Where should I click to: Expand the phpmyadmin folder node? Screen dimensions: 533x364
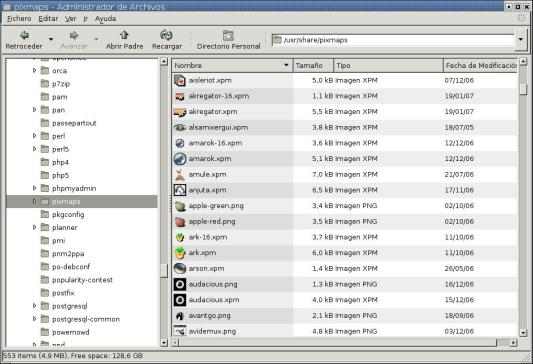click(34, 188)
